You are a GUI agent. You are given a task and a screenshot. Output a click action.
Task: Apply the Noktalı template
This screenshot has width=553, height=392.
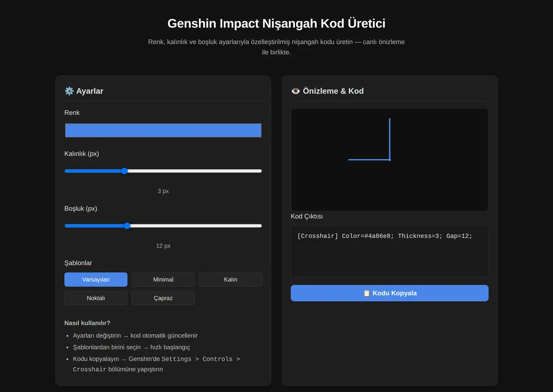[96, 298]
